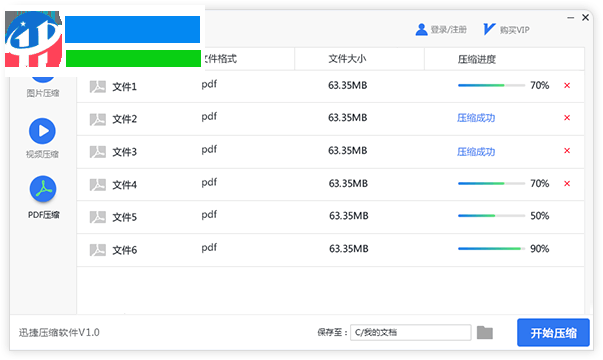Remove 文件1 with red X
The width and height of the screenshot is (603, 360).
click(x=567, y=85)
